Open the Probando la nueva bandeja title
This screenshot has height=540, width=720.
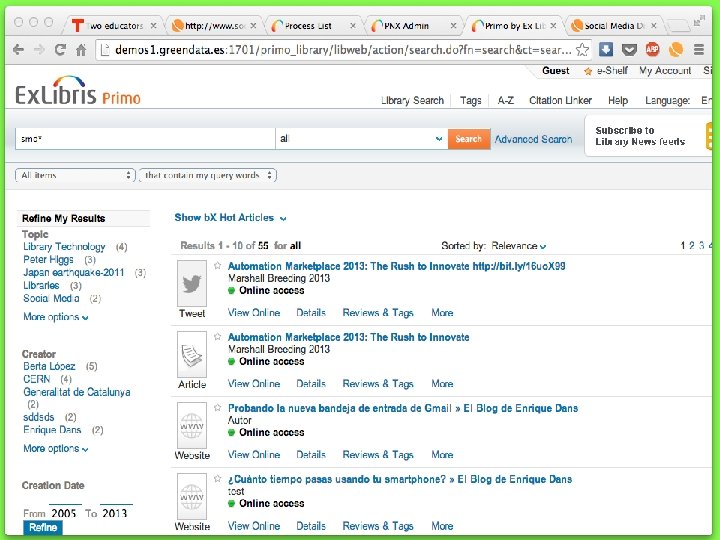tap(403, 408)
